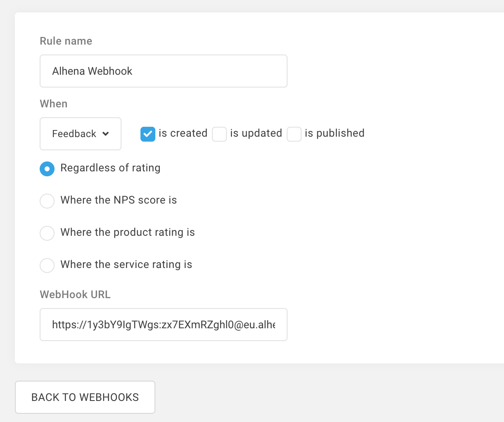Click the 'Where the NPS score is' text
Image resolution: width=504 pixels, height=422 pixels.
pos(119,200)
